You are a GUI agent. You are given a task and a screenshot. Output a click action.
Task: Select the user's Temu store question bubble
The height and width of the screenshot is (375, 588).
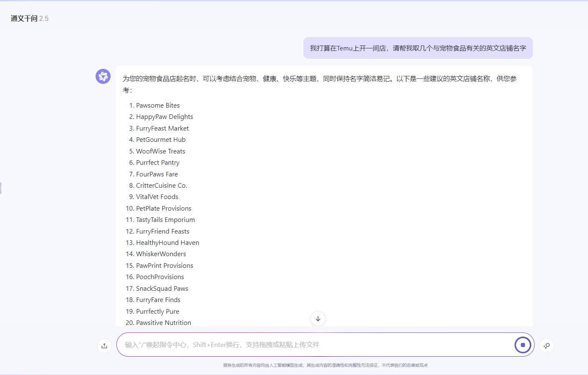coord(418,48)
